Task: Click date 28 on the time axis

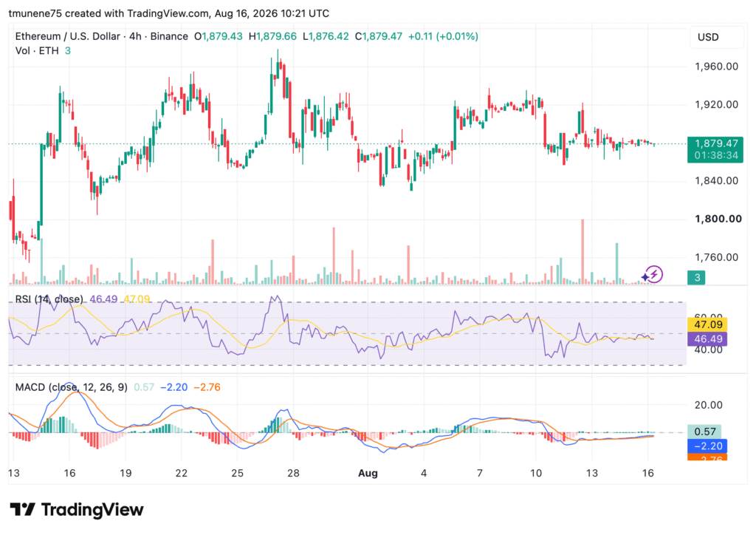Action: click(293, 473)
